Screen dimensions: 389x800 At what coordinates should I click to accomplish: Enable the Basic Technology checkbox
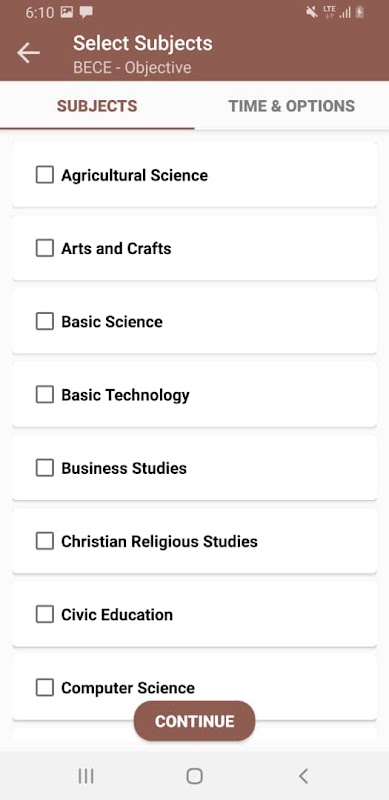[44, 395]
